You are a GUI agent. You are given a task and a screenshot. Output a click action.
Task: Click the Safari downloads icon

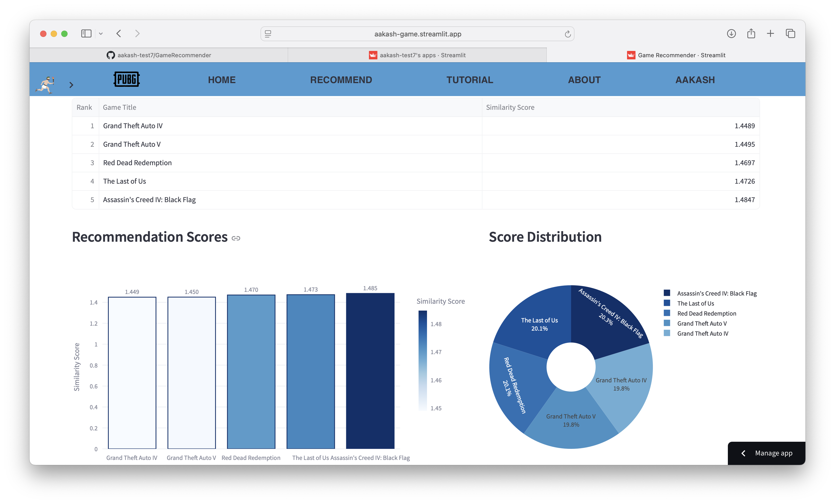click(731, 34)
